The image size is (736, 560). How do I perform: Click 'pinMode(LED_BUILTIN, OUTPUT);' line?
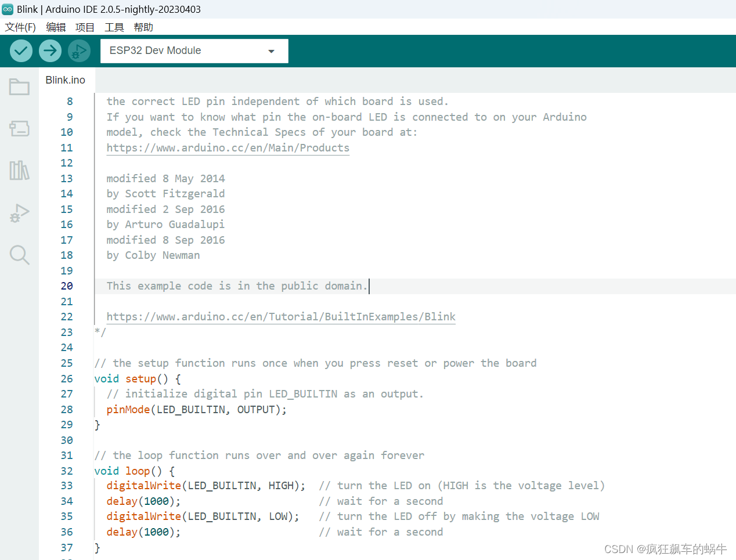197,409
